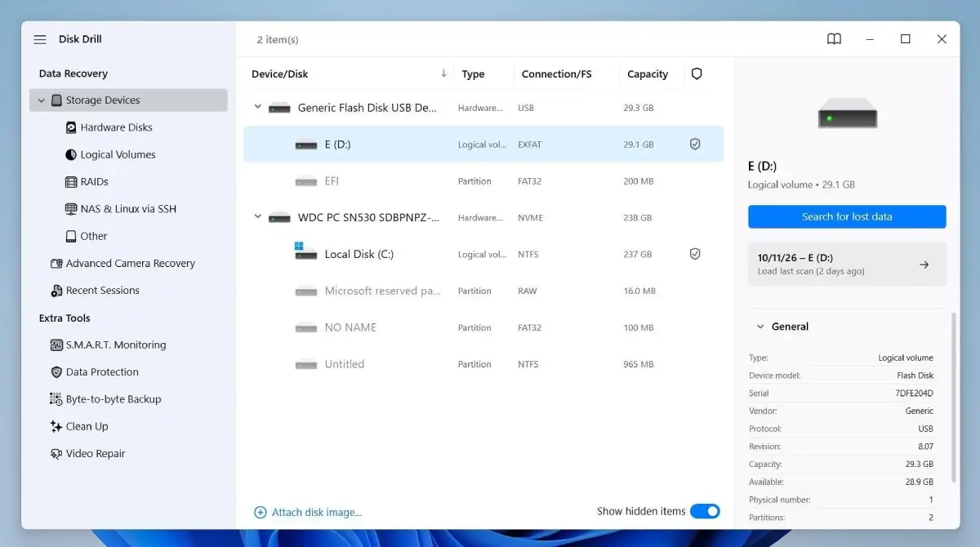The height and width of the screenshot is (547, 980).
Task: Click Attach disk image link
Action: click(x=317, y=512)
